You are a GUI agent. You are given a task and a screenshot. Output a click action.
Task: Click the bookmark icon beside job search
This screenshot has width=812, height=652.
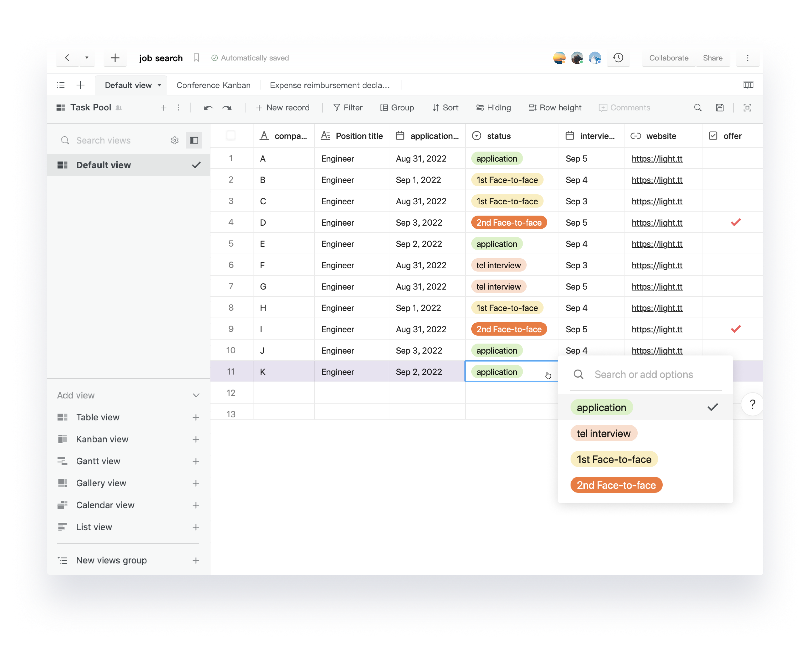196,58
